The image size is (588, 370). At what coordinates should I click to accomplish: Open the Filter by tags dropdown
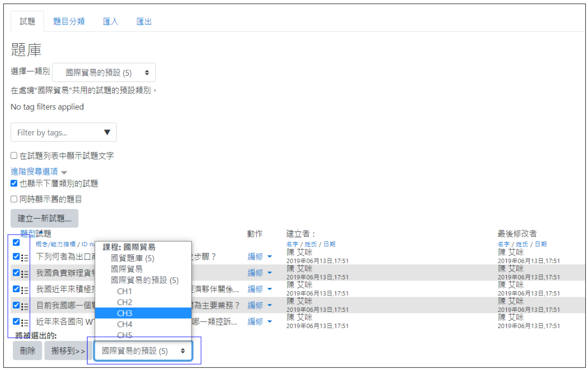(63, 132)
